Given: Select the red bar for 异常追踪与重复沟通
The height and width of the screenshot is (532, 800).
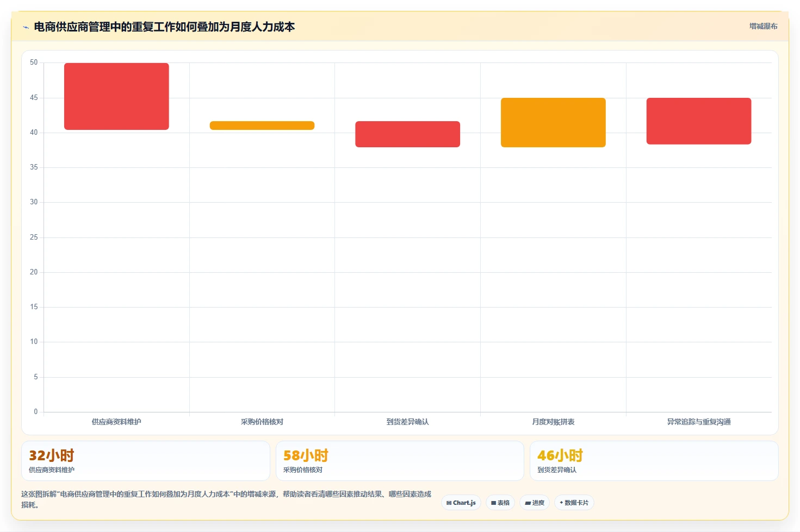Looking at the screenshot, I should (x=699, y=121).
